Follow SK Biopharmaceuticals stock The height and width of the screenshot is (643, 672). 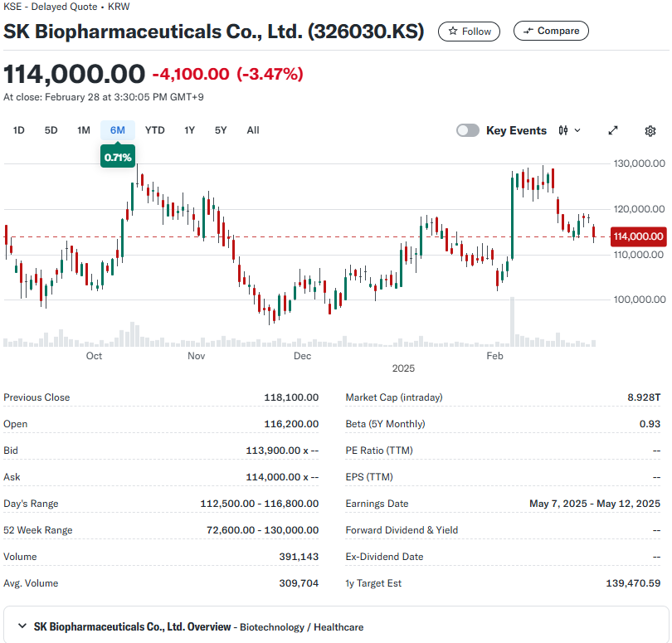(x=469, y=32)
